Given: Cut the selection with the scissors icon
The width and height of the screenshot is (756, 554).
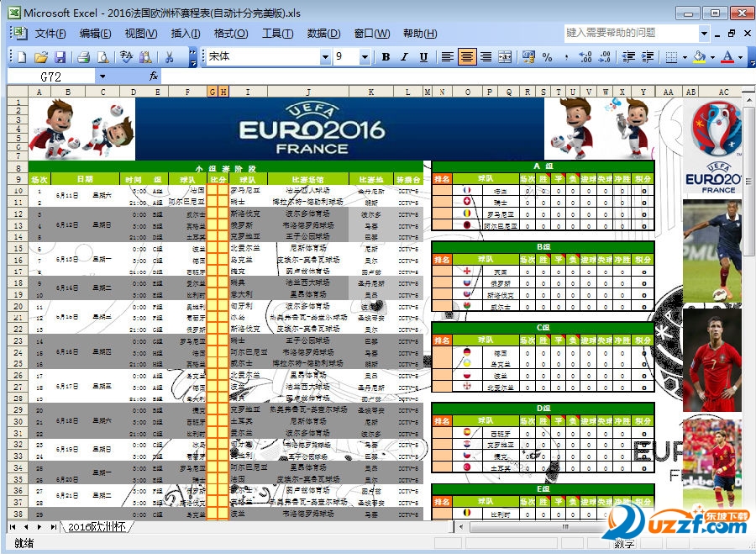Looking at the screenshot, I should (x=169, y=57).
